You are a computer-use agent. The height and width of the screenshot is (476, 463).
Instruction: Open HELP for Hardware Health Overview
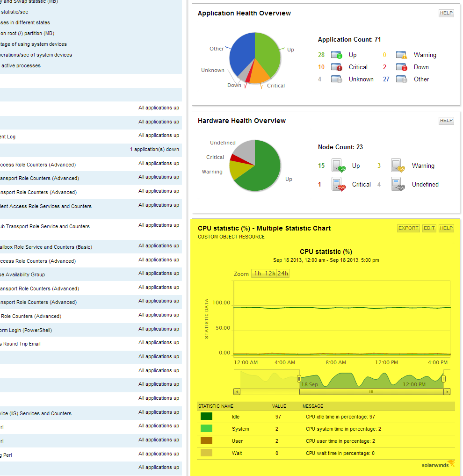coord(446,121)
